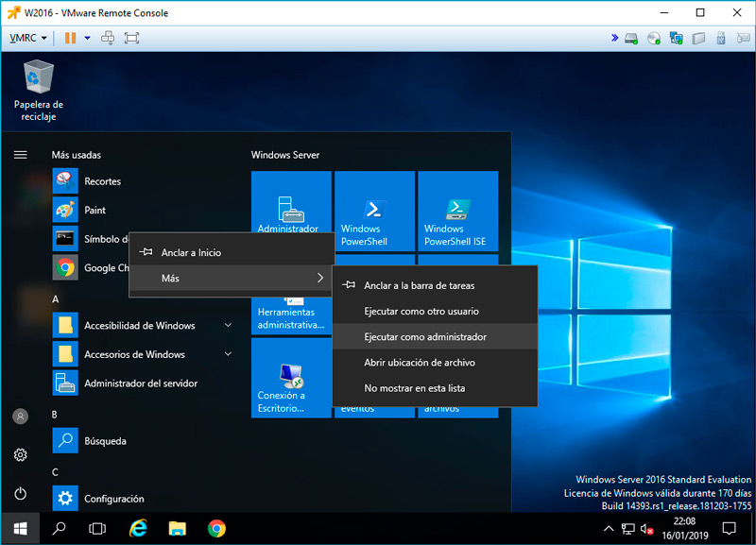
Task: Enter full screen mode in VMRC
Action: click(131, 38)
